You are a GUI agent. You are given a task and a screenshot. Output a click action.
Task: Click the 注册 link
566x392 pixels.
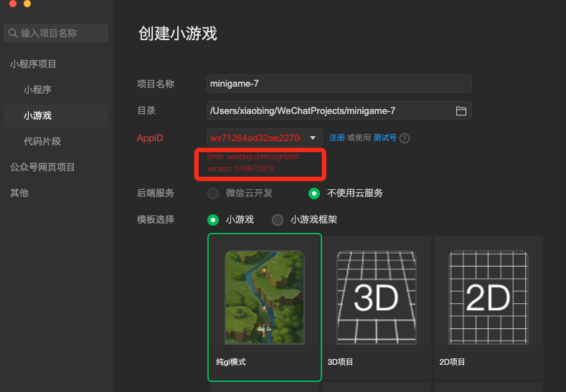click(336, 138)
